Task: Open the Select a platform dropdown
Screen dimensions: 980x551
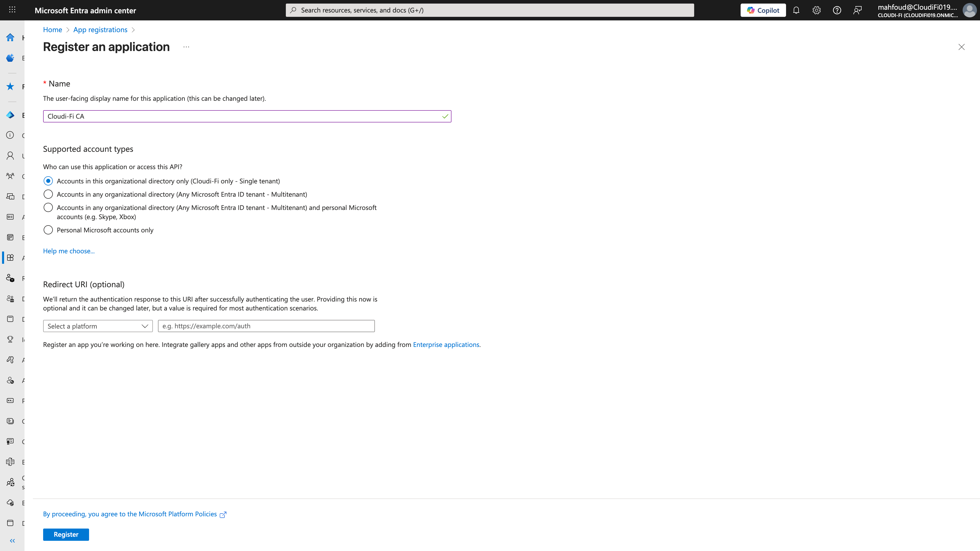Action: click(x=97, y=326)
